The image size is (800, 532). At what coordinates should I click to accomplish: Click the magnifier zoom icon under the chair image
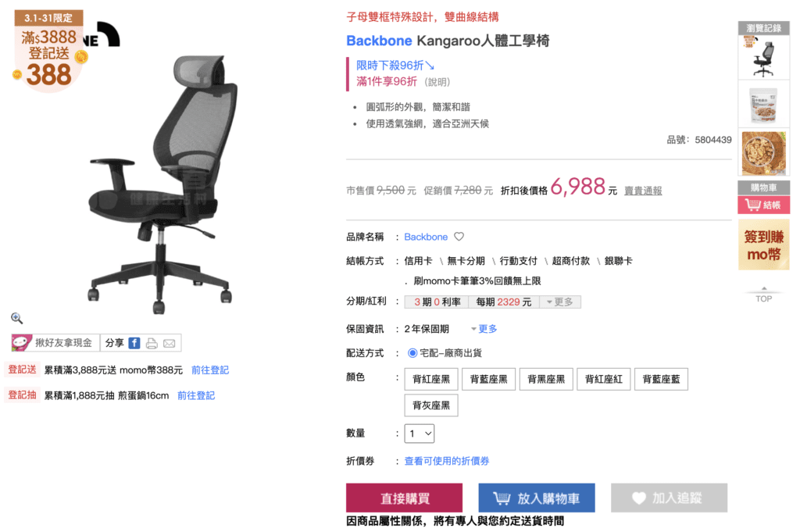pyautogui.click(x=16, y=318)
